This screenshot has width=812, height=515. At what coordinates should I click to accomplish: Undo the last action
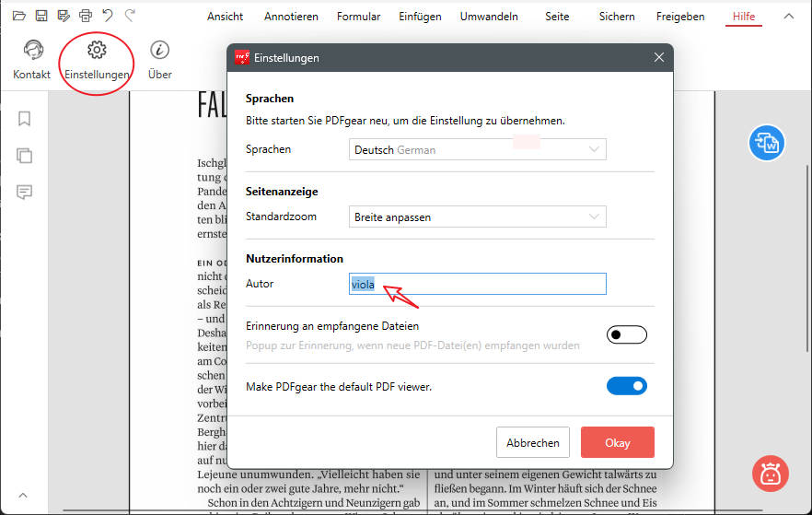108,16
